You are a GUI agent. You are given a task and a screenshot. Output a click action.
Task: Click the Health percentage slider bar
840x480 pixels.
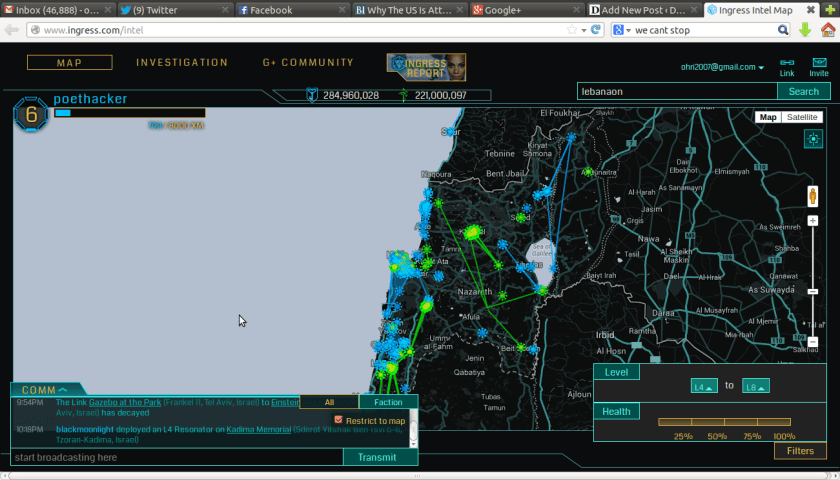coord(724,422)
